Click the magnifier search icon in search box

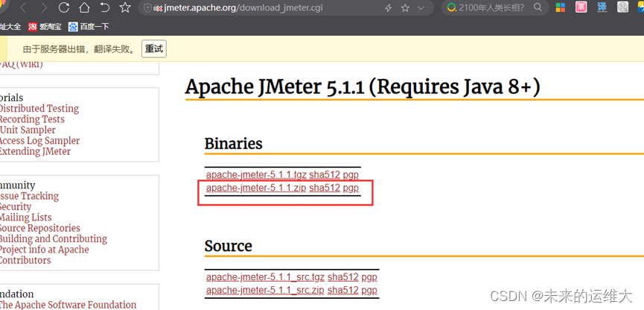(x=538, y=7)
